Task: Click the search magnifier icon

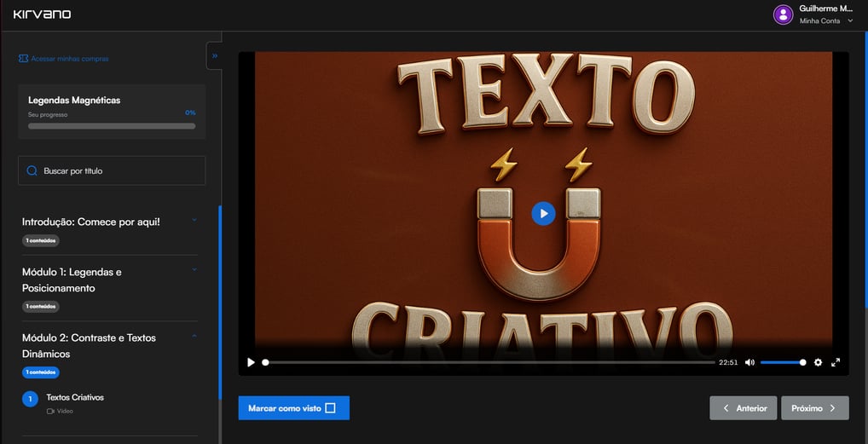Action: 32,170
